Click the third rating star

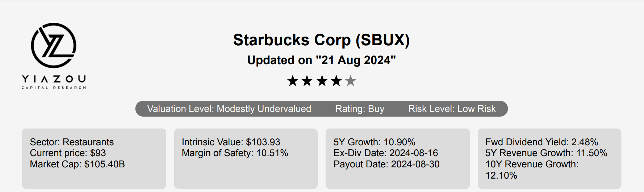tap(322, 81)
